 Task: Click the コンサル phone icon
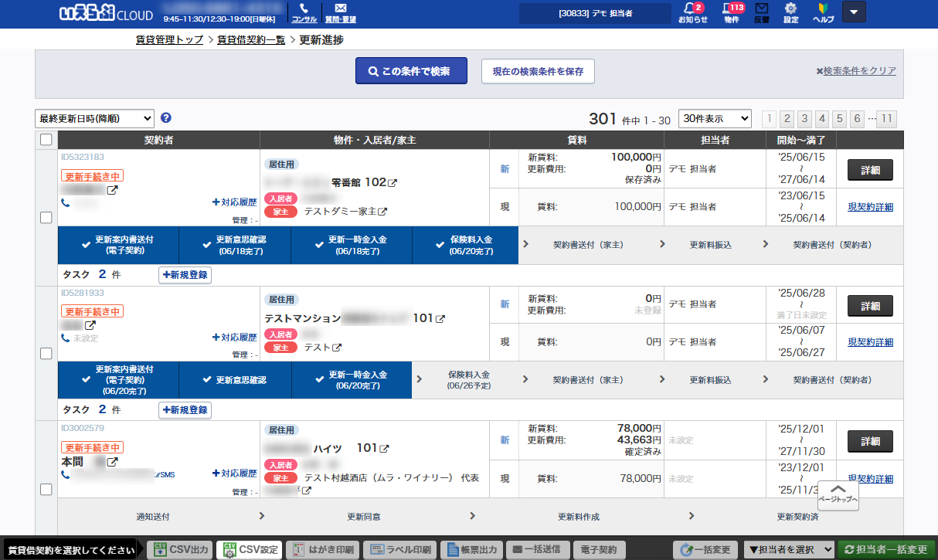(304, 12)
